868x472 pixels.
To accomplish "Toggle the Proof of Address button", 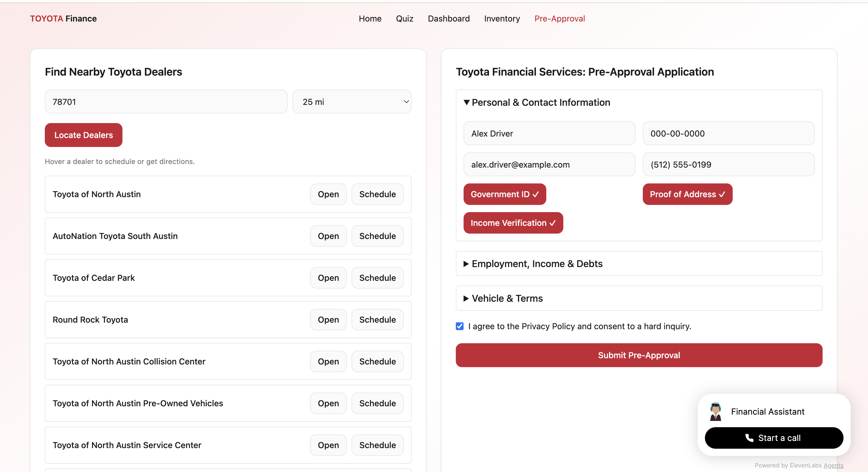I will point(687,194).
